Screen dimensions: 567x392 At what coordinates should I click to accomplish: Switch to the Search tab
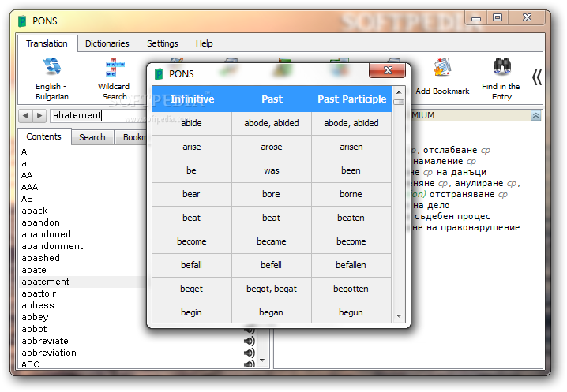[92, 137]
